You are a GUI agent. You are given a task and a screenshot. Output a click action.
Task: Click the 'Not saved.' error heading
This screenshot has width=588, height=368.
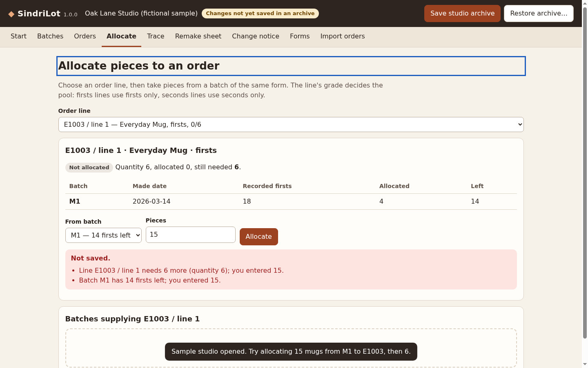click(90, 258)
